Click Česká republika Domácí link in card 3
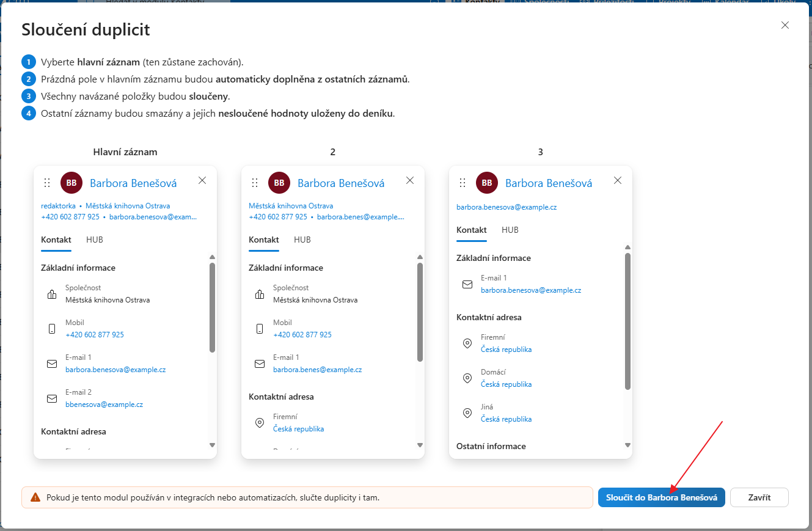Viewport: 812px width, 531px height. point(506,384)
